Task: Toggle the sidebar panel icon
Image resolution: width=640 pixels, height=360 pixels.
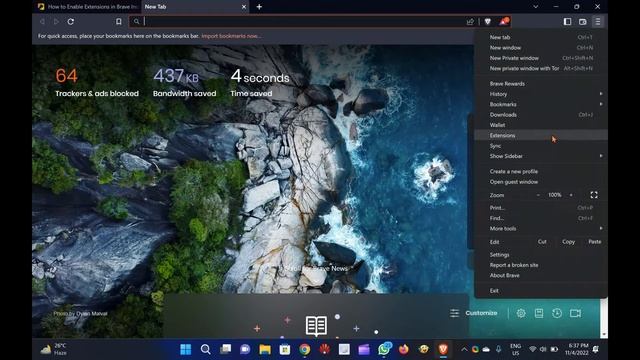Action: tap(567, 22)
